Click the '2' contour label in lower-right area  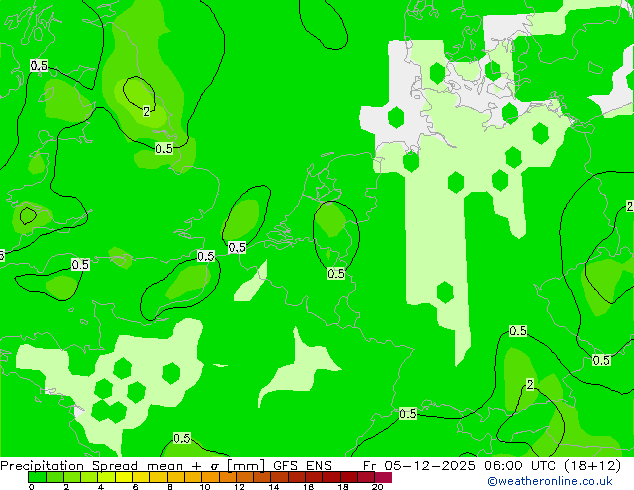pos(530,384)
